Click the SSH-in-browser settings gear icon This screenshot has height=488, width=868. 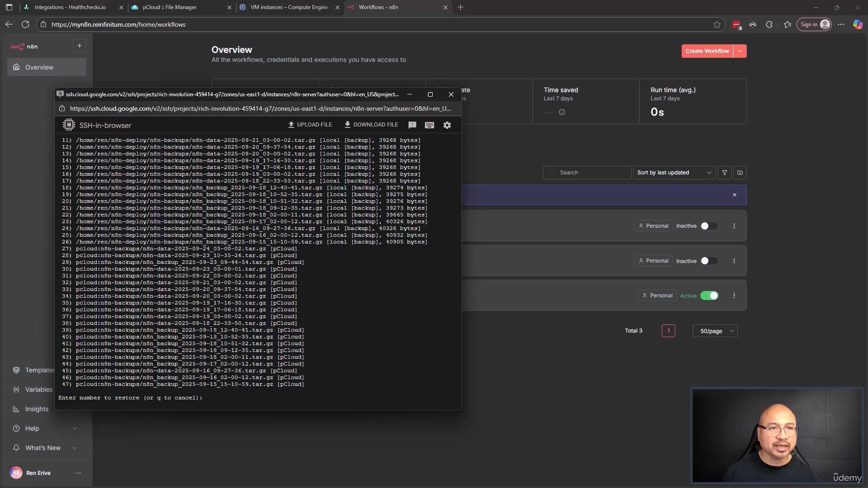[447, 125]
